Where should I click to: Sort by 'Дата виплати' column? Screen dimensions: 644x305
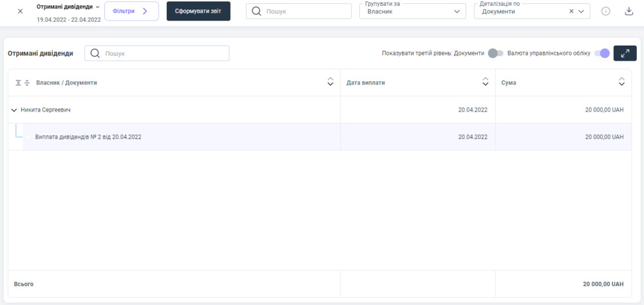(486, 82)
